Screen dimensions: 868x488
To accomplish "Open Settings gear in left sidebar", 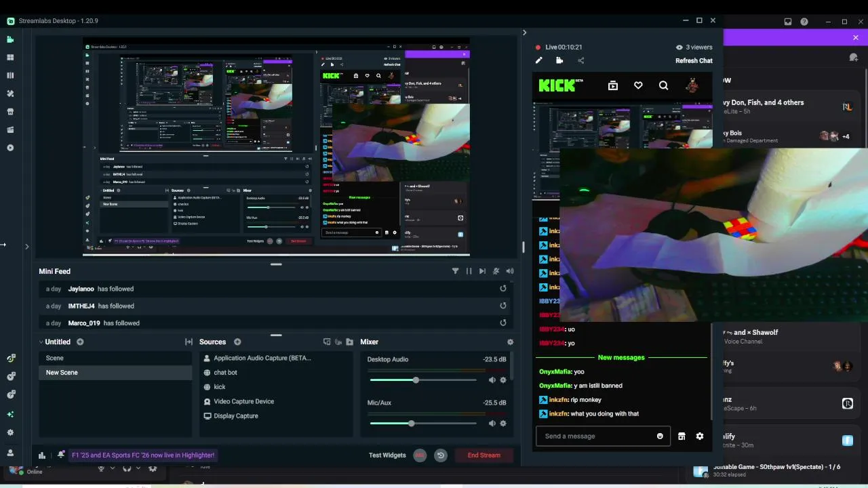I will [x=10, y=432].
